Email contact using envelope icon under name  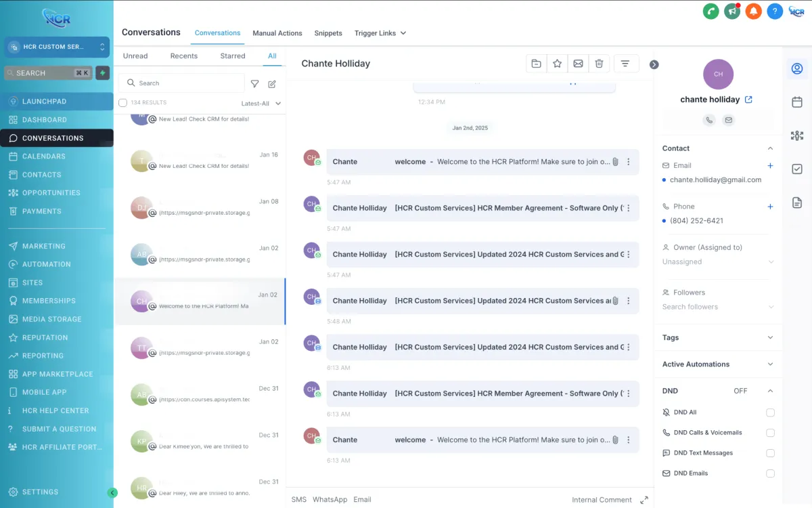pos(728,120)
